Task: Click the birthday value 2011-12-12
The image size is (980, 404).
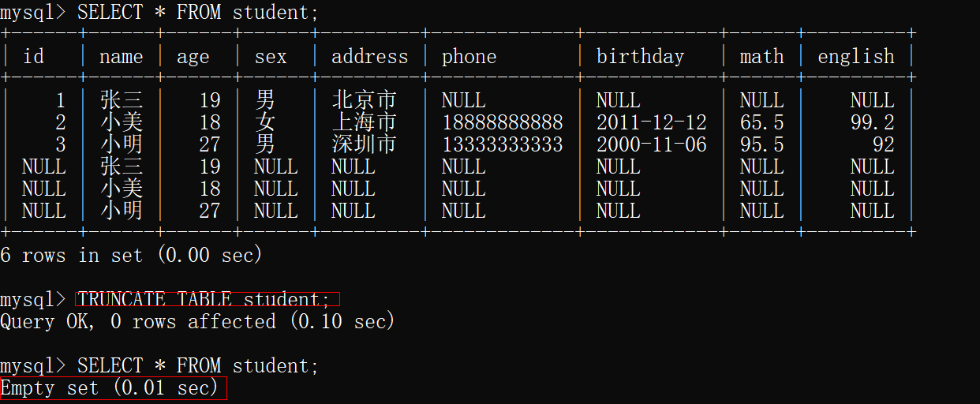Action: (651, 123)
